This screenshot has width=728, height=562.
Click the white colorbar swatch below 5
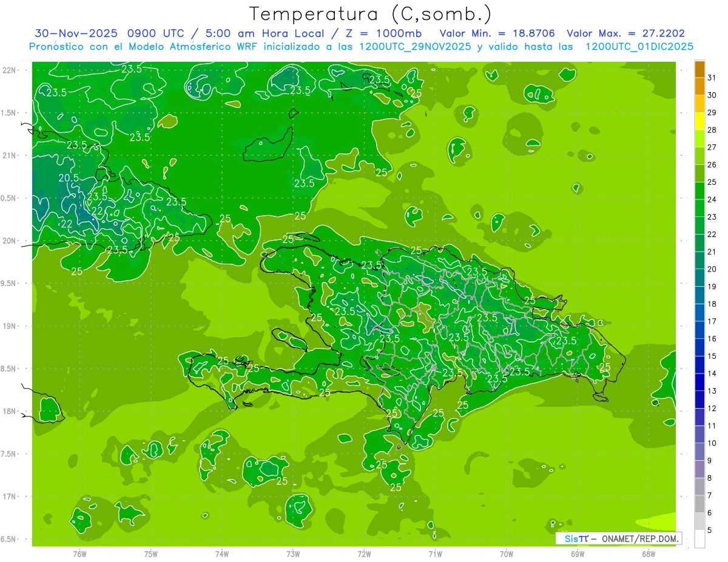tap(699, 538)
